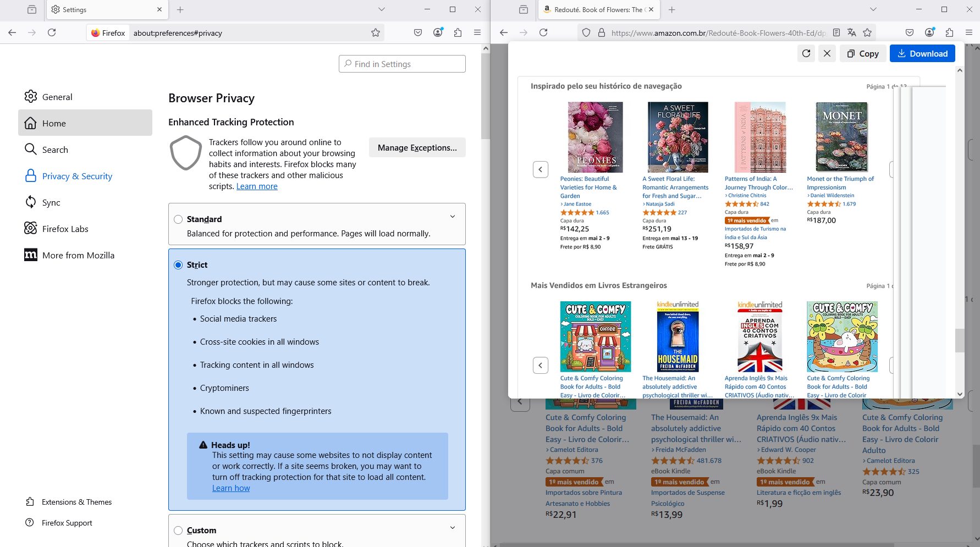The width and height of the screenshot is (980, 547).
Task: Open the account icon in Settings window toolbar
Action: coord(438,32)
